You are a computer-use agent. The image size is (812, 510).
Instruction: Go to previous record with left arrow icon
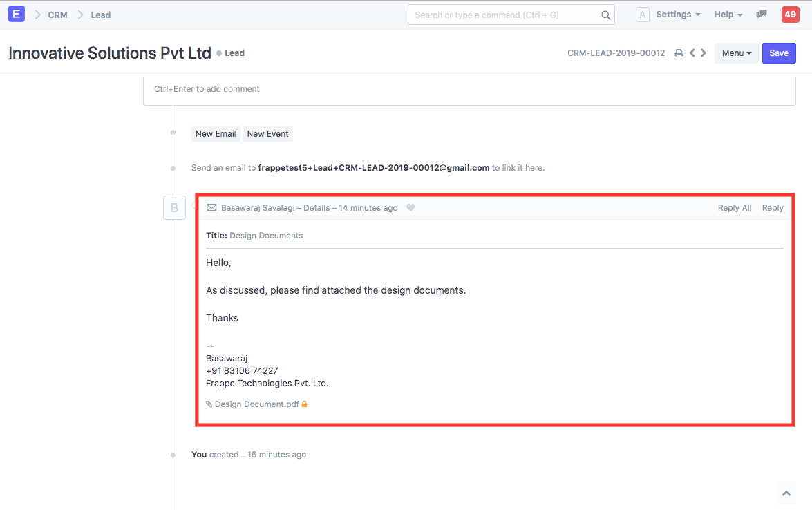692,53
